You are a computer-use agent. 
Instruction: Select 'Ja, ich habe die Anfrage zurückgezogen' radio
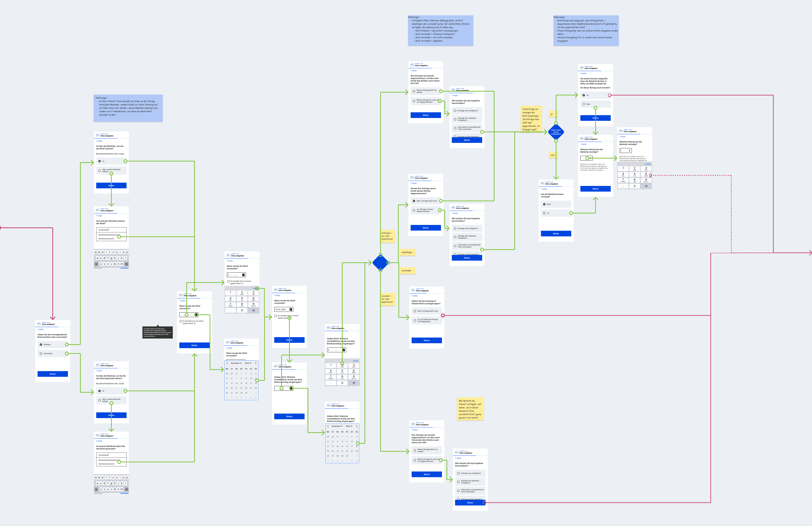pos(415,321)
